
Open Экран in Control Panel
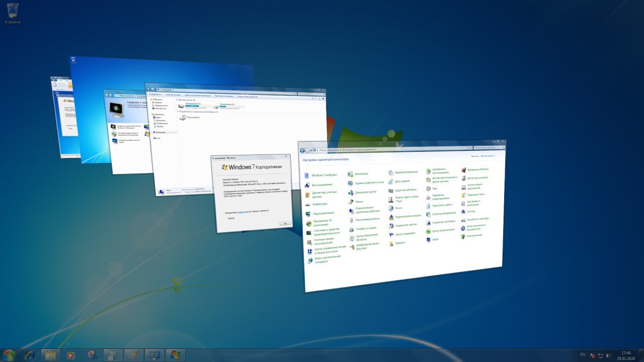point(433,240)
